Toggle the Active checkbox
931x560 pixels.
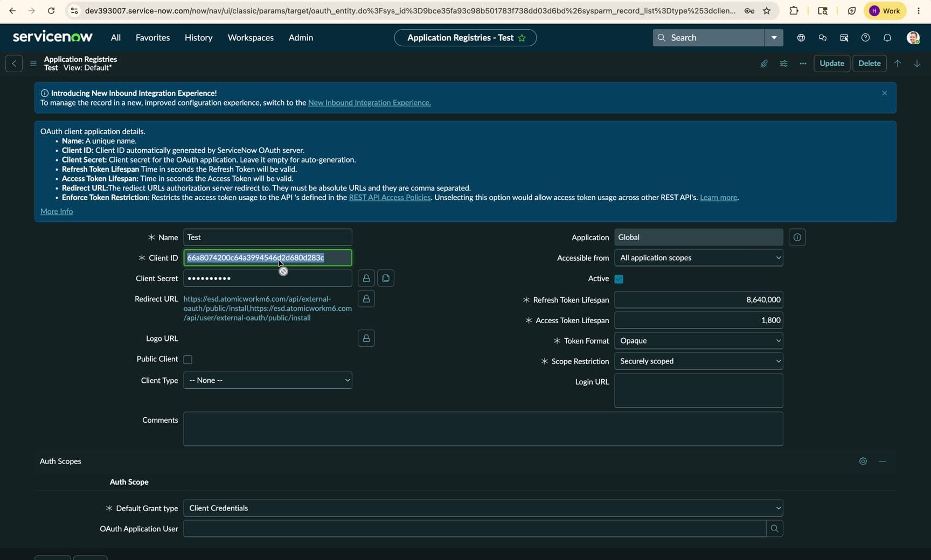click(619, 279)
